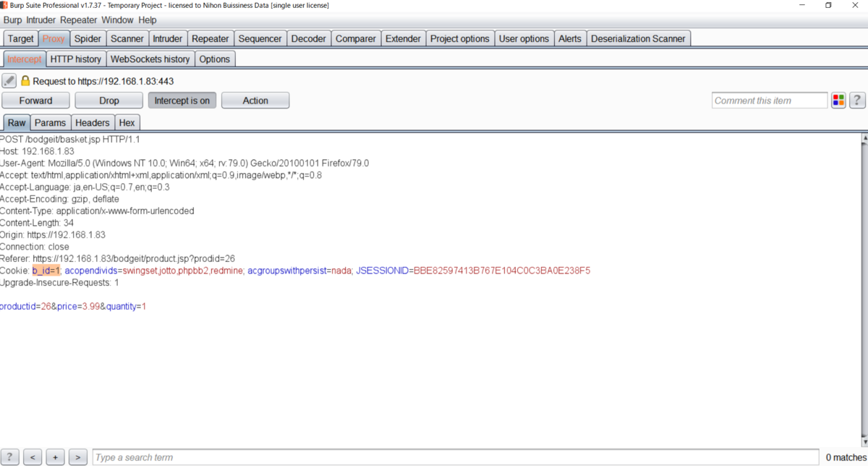Open the Action dropdown button
This screenshot has height=466, width=868.
click(x=255, y=101)
